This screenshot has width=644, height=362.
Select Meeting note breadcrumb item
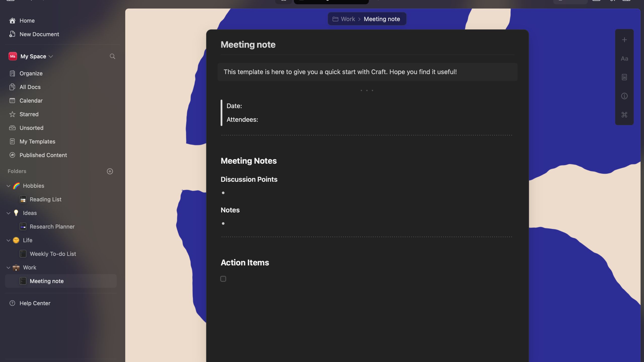point(382,19)
